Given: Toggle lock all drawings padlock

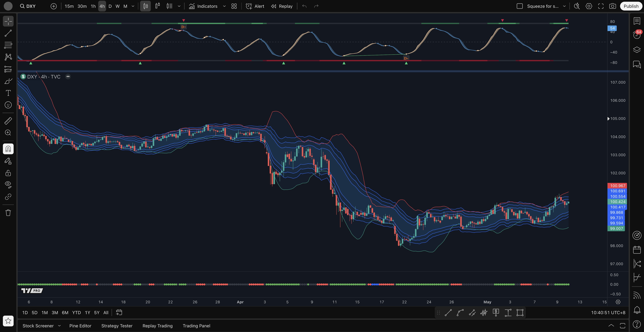Looking at the screenshot, I should [8, 173].
